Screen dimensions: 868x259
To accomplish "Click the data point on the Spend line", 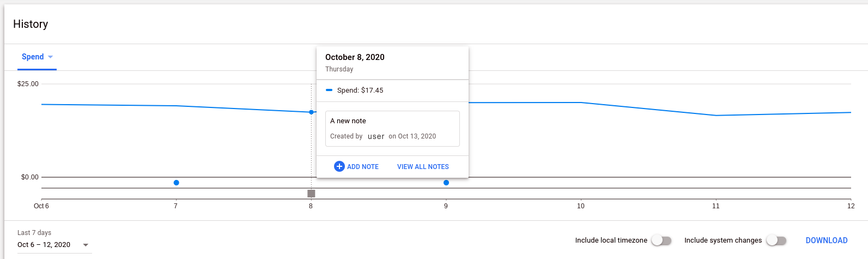I will pyautogui.click(x=311, y=112).
